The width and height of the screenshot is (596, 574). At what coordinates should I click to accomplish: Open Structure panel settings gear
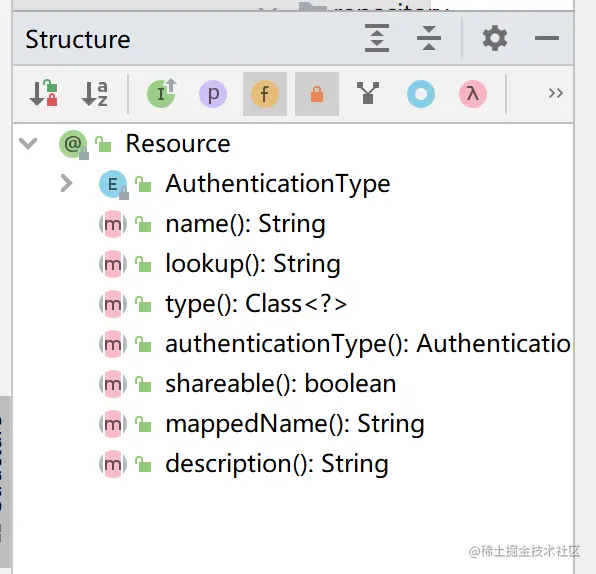click(495, 38)
